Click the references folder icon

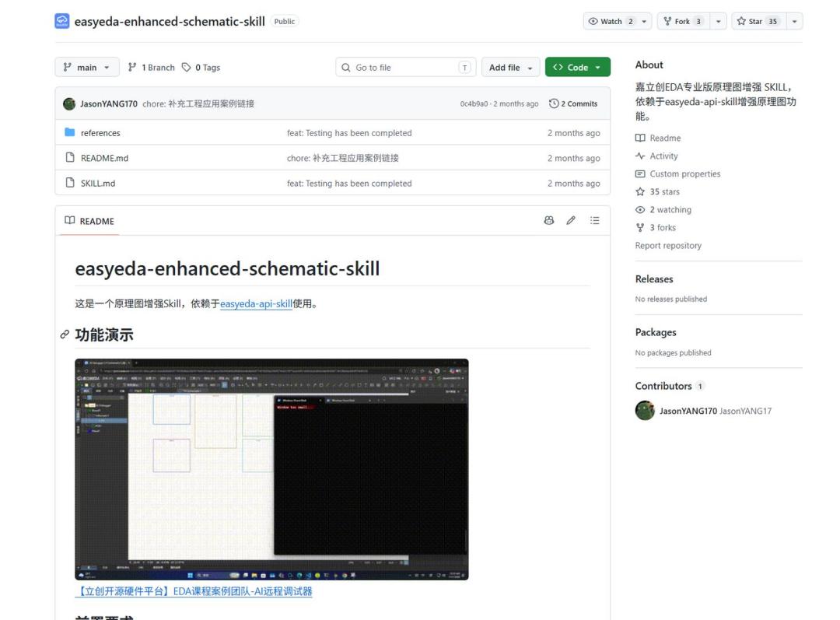[x=70, y=132]
